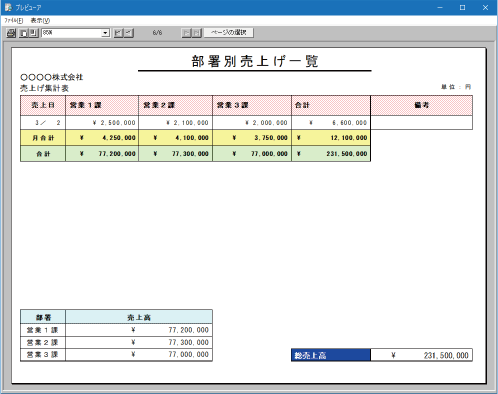Go to the previous page
This screenshot has height=394, width=498.
[129, 33]
